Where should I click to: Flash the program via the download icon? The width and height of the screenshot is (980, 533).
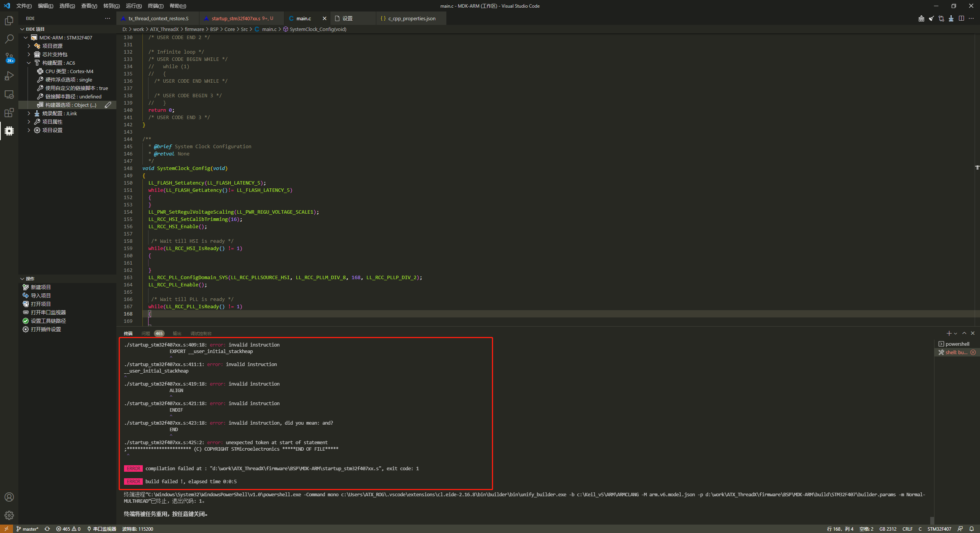click(x=951, y=18)
